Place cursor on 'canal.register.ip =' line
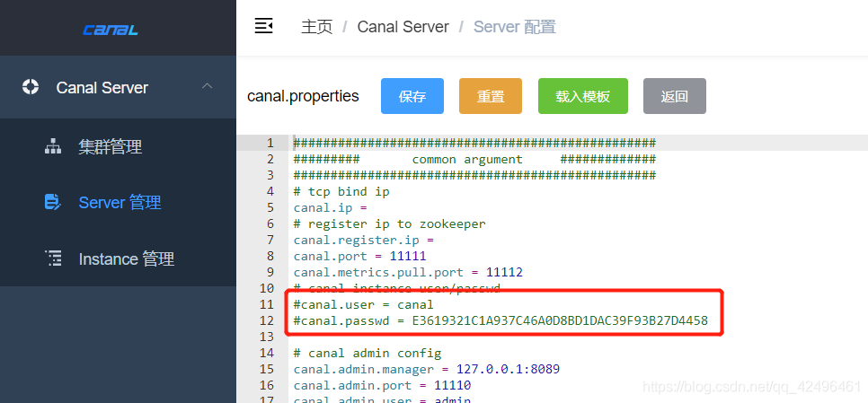The image size is (868, 403). (x=364, y=240)
